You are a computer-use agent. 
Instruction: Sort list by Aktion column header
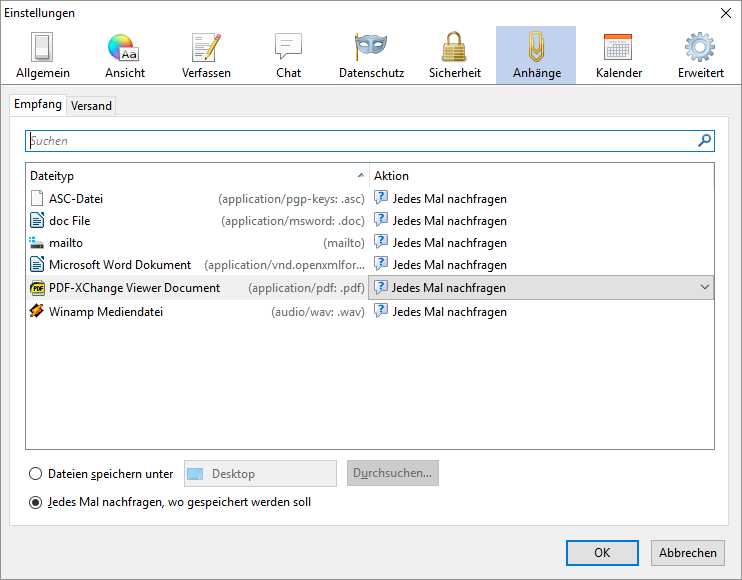(540, 175)
